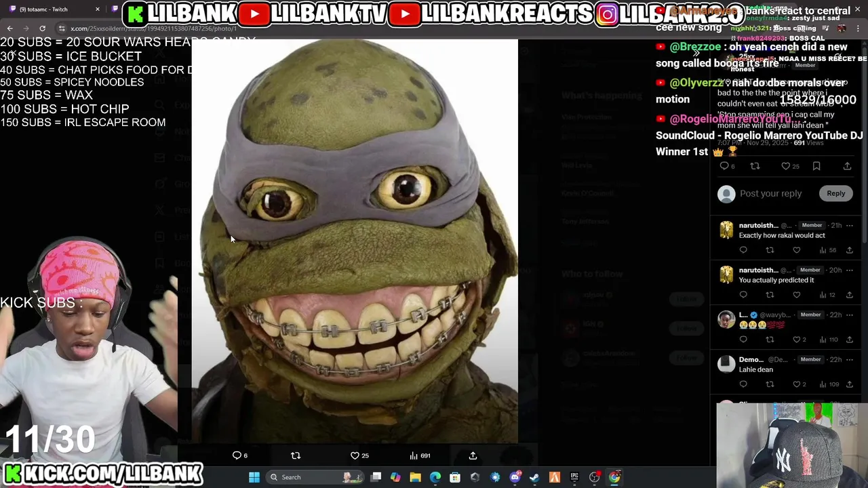Click the 'Post your reply' field
Viewport: 868px width, 488px height.
pos(771,194)
